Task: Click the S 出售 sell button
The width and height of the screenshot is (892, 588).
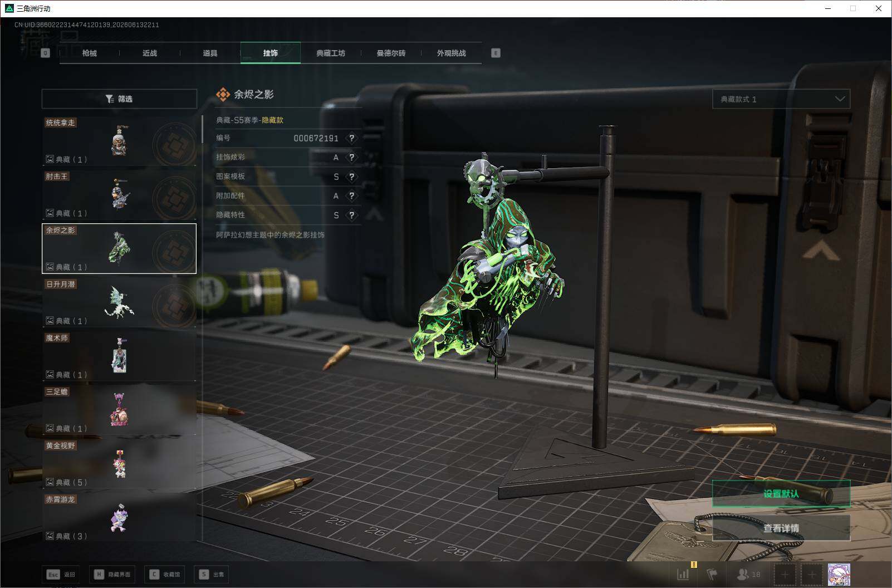Action: click(212, 574)
